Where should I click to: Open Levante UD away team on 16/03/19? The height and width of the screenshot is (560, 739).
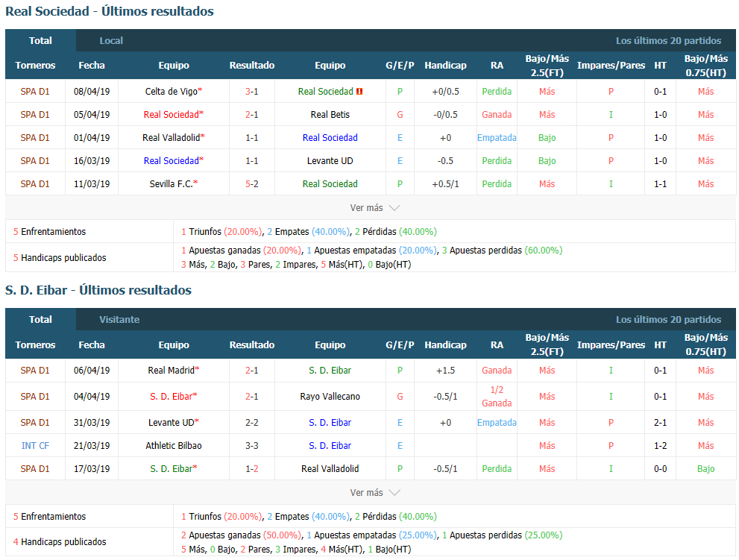point(330,161)
